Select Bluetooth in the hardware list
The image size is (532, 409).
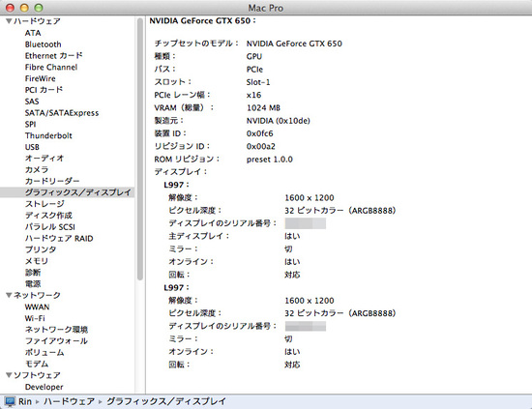tap(44, 44)
